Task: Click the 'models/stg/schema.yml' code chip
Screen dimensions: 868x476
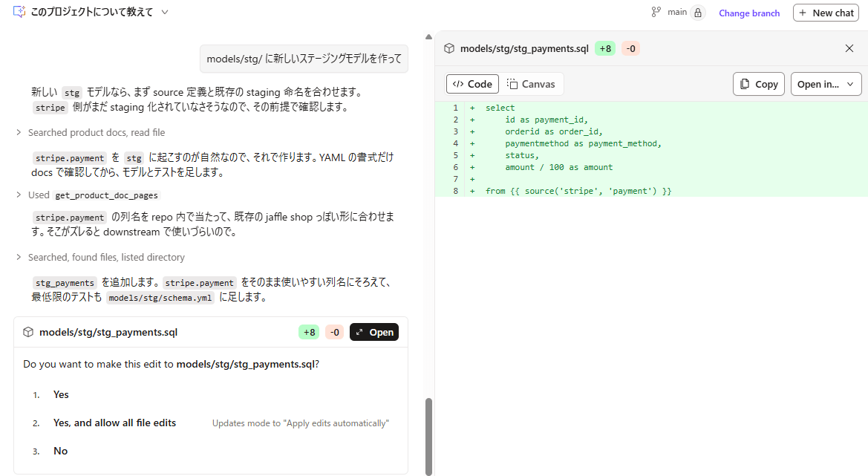Action: (160, 298)
